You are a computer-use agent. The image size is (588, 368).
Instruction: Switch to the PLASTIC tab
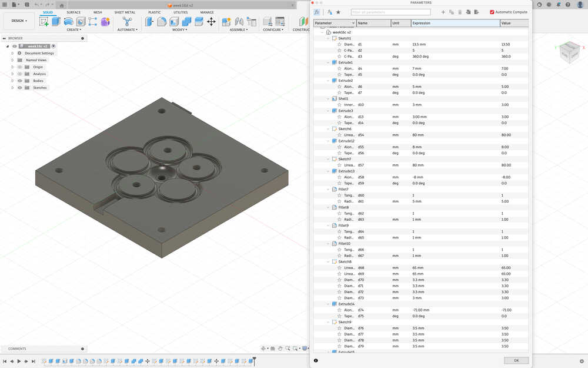[x=154, y=12]
